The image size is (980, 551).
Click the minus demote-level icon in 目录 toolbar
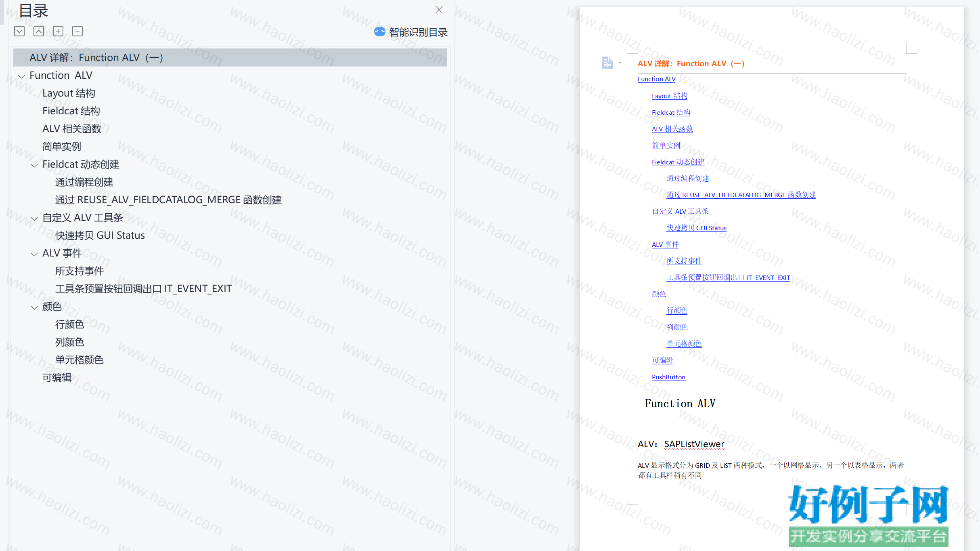(77, 31)
